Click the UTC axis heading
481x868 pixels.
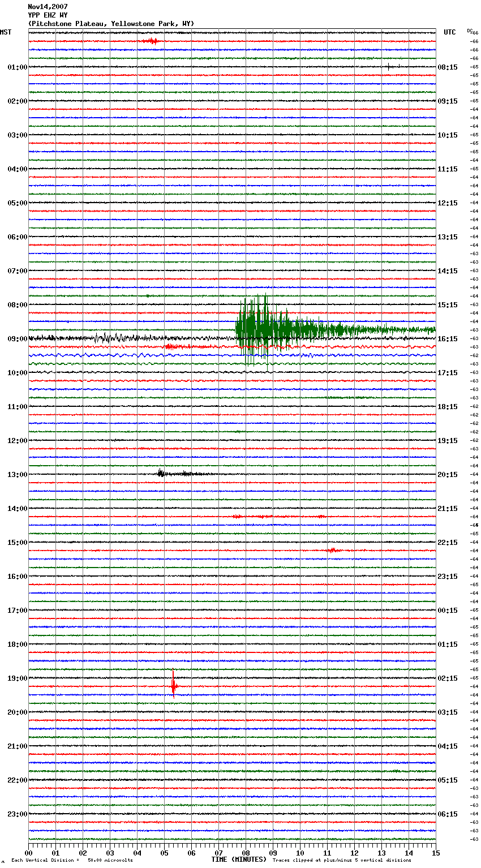(450, 32)
